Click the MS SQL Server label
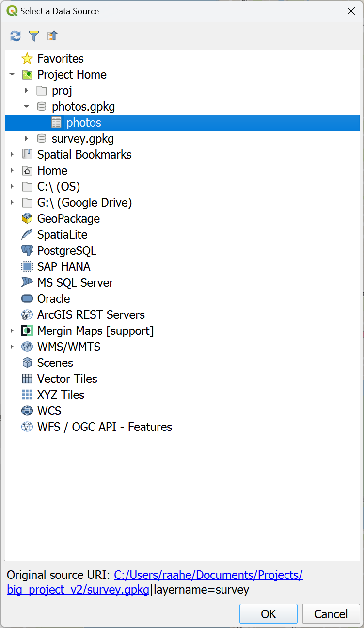Viewport: 364px width, 628px height. point(75,283)
